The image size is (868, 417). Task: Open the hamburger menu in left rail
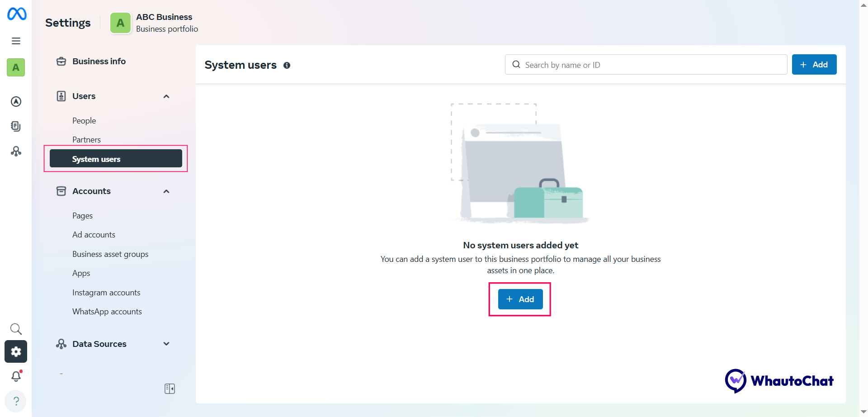point(16,41)
